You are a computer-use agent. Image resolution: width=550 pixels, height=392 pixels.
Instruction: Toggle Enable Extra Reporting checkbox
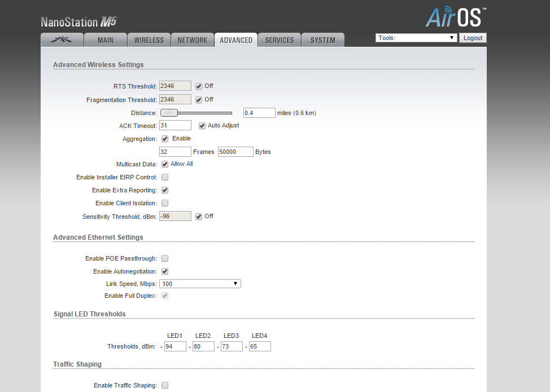165,190
